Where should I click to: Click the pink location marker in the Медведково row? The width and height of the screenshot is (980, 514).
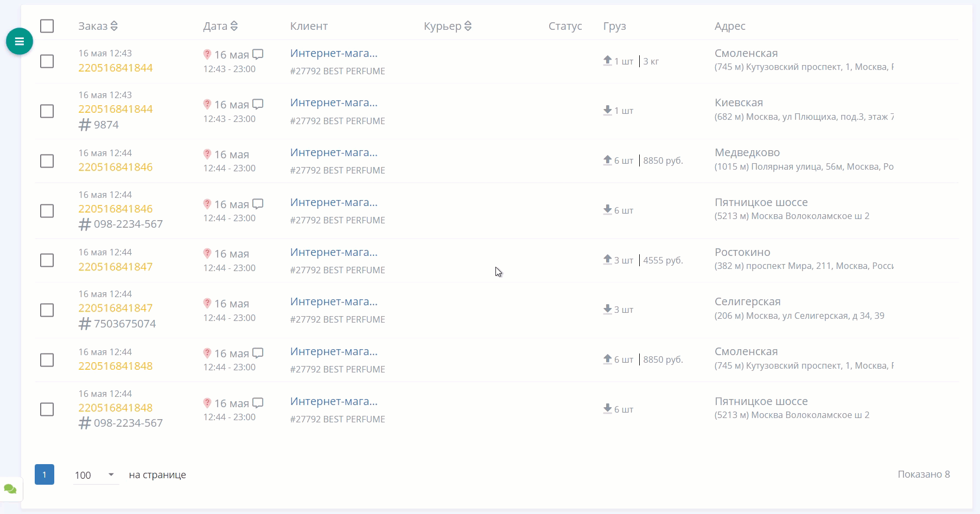point(207,154)
